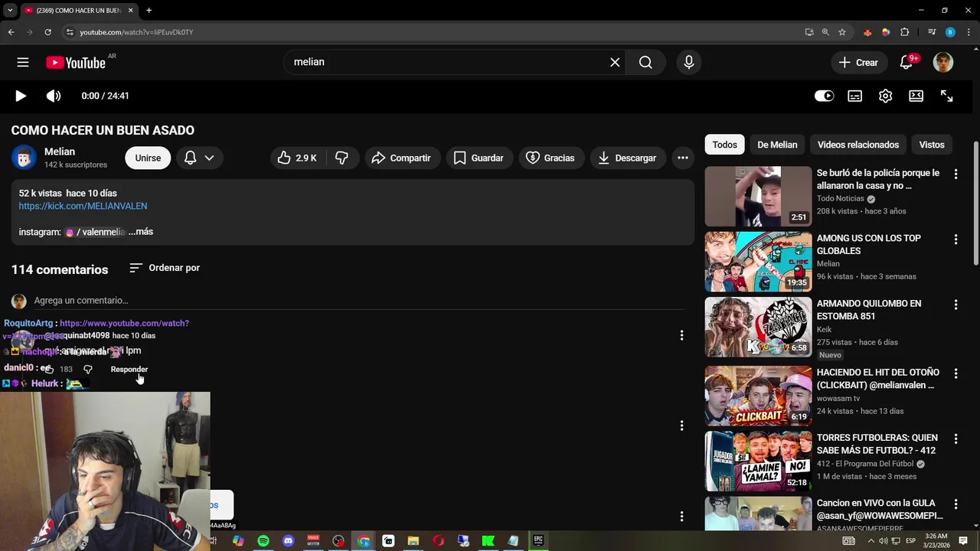
Task: Enter full screen mode
Action: click(946, 96)
